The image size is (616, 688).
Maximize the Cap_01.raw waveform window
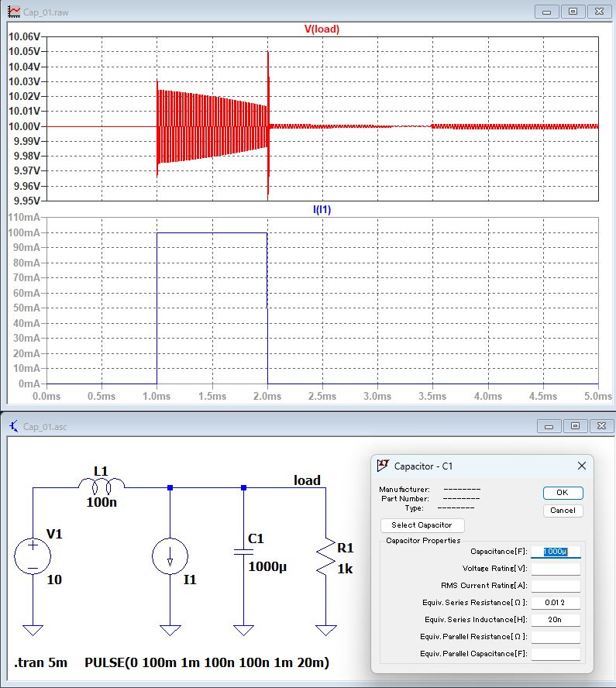coord(573,12)
